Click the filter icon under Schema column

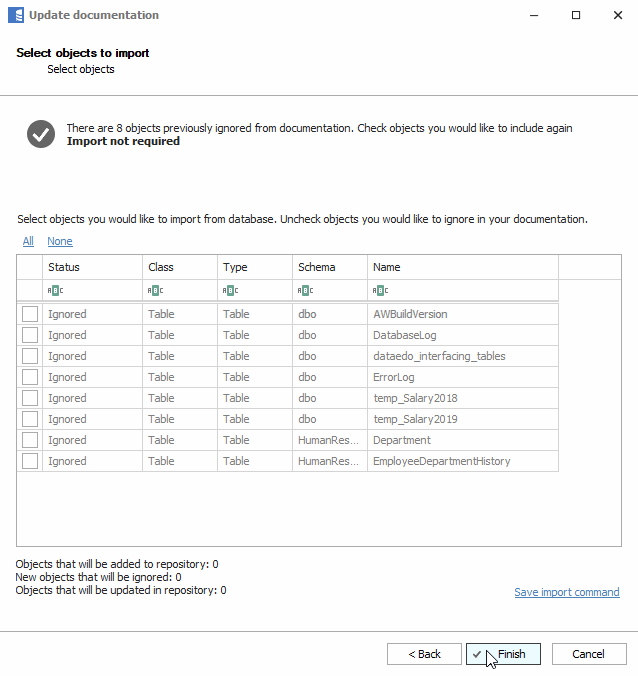(305, 291)
